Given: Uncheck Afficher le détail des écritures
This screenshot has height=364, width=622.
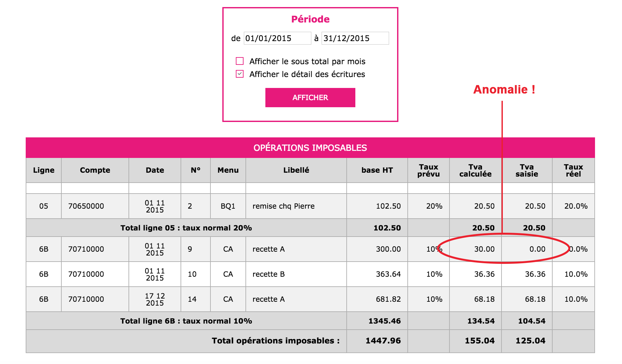Looking at the screenshot, I should pyautogui.click(x=240, y=74).
